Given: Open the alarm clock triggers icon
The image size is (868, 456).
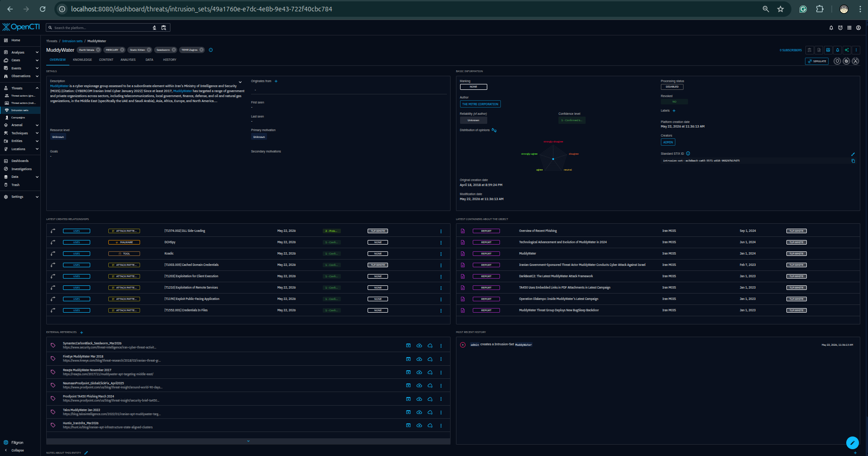Looking at the screenshot, I should point(840,28).
